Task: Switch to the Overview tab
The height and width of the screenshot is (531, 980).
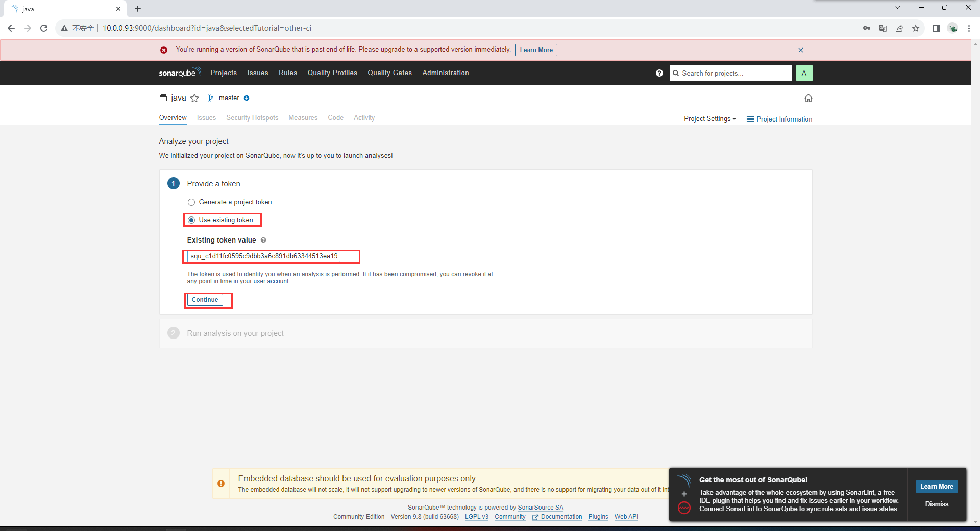Action: (173, 118)
